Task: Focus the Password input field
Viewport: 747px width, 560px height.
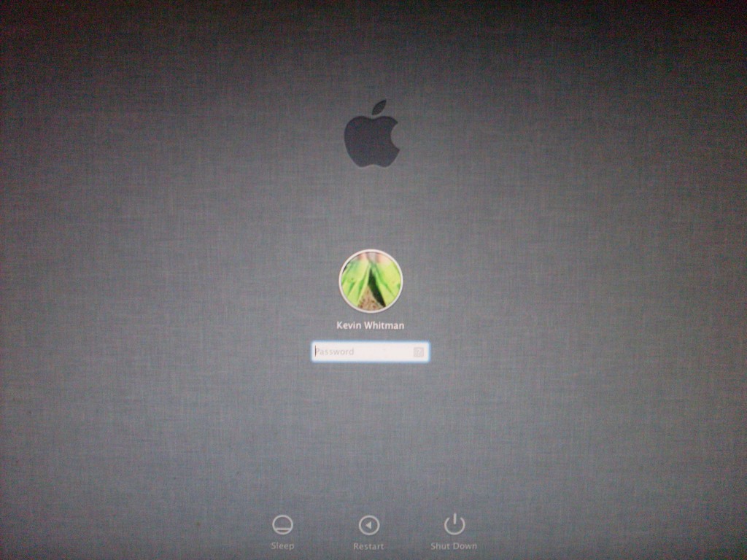Action: [370, 352]
